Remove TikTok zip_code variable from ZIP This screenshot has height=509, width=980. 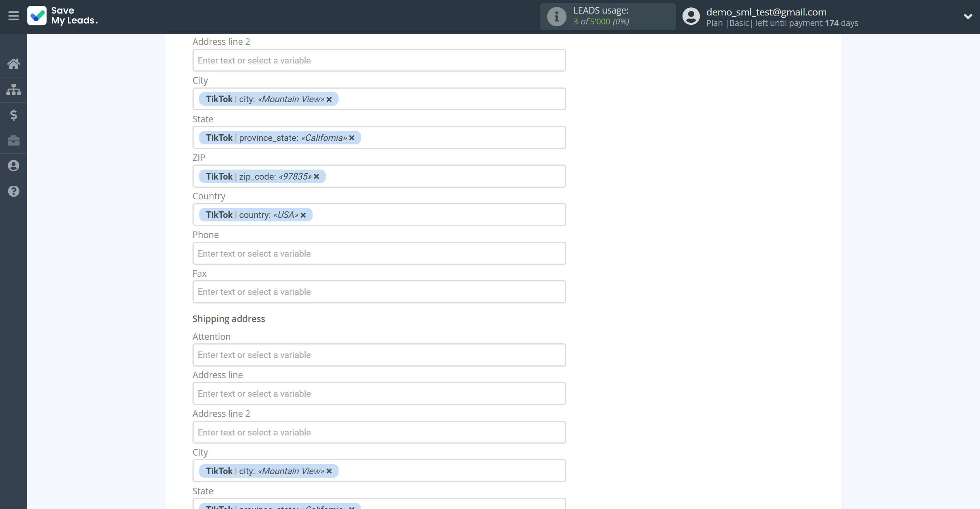(x=317, y=176)
